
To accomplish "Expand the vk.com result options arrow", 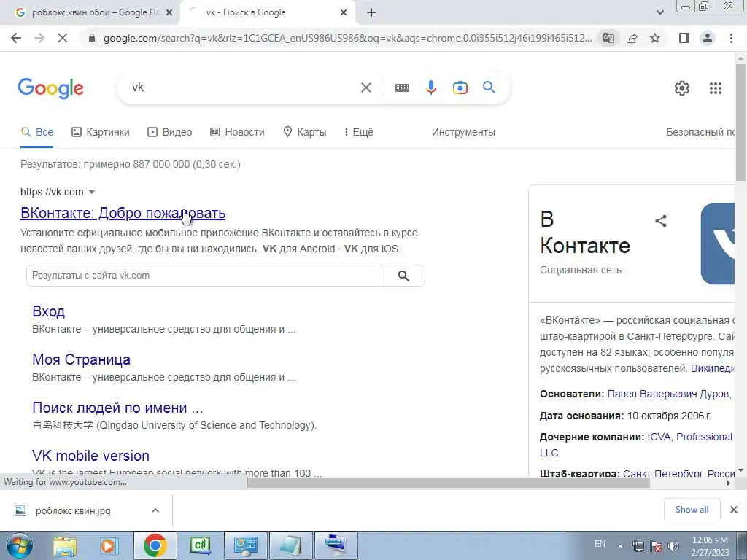I will (92, 192).
